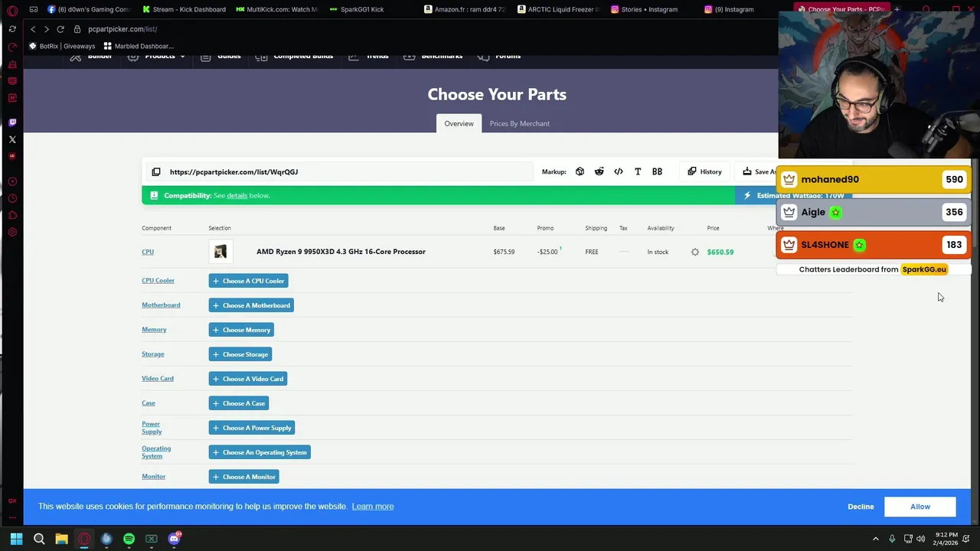Open Twitch icon in Opera sidebar
This screenshot has height=551, width=980.
12,122
